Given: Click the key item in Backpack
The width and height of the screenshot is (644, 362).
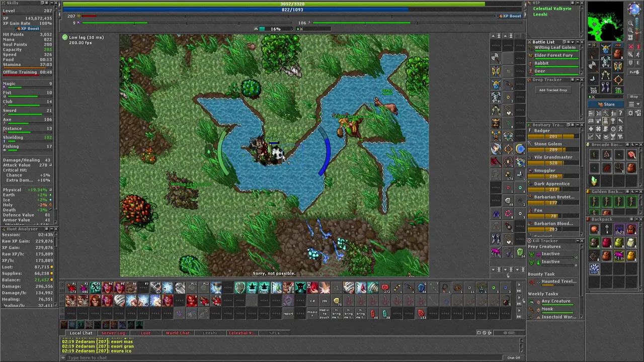Looking at the screenshot, I should tap(607, 229).
